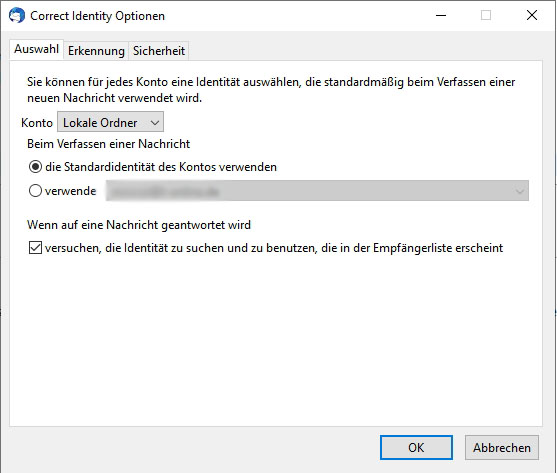Select the Auswahl tab

[36, 49]
